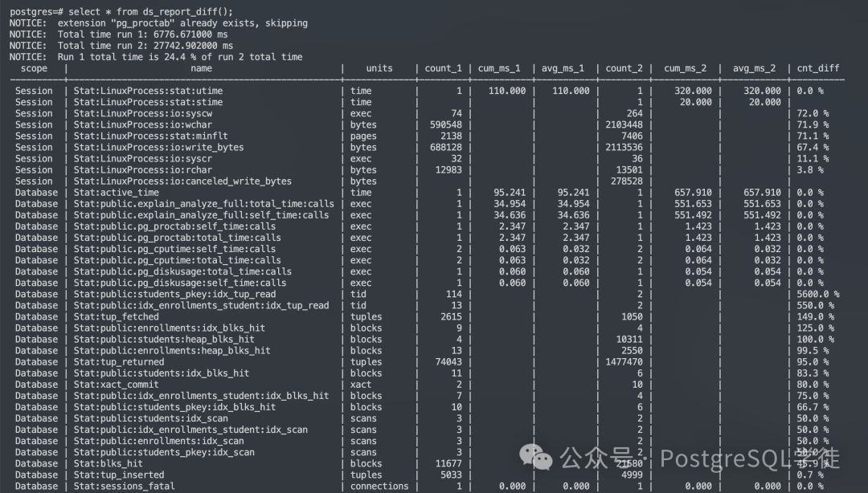Click the cum_ms_1 value 95.241
Viewport: 868px width, 493px height.
(x=510, y=193)
